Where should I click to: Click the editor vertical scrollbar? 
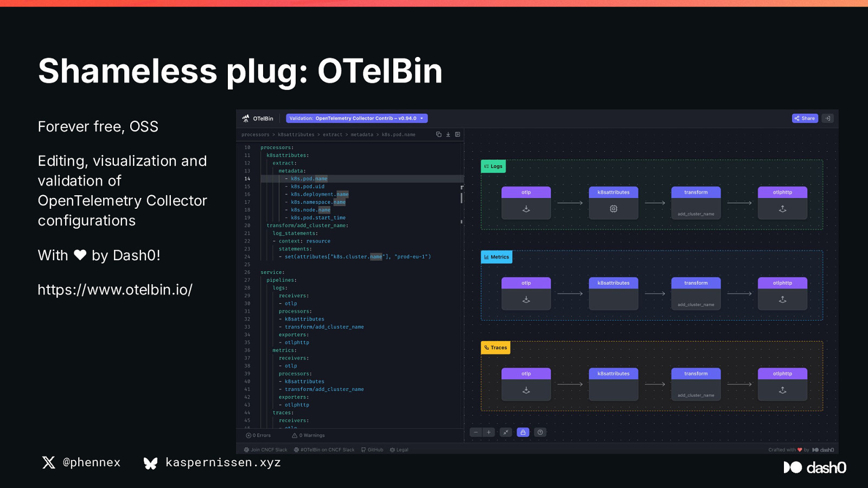tap(462, 197)
